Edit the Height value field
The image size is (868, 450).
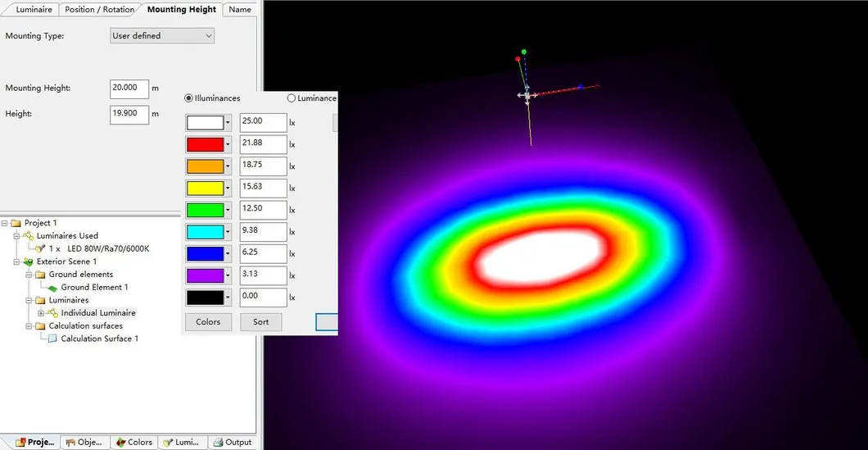click(x=129, y=114)
